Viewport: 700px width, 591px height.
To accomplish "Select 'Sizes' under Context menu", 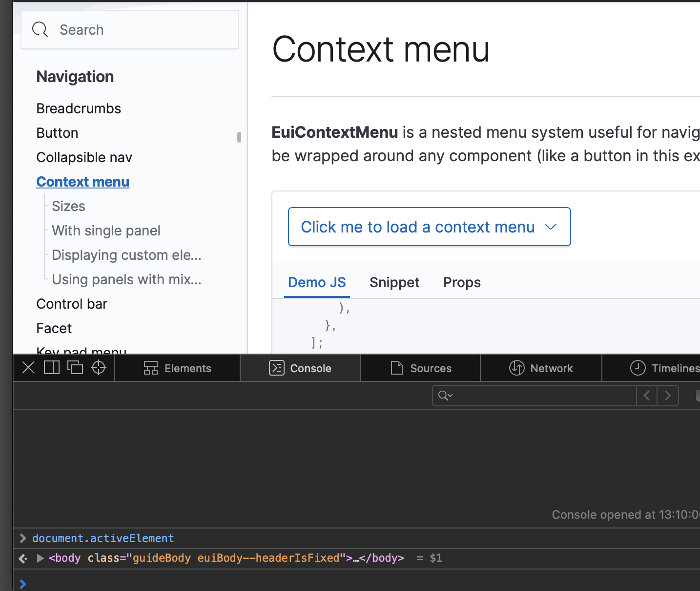I will pos(68,206).
